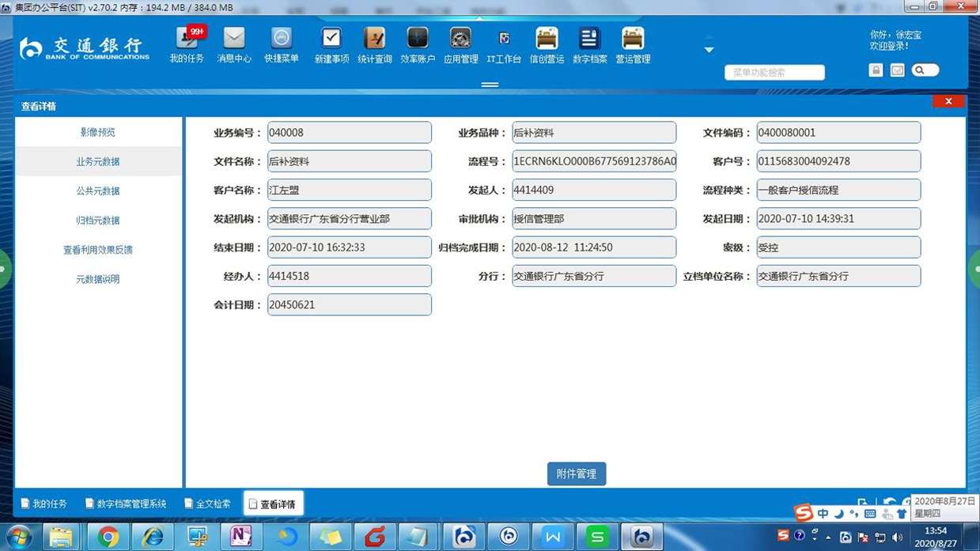Select 归档元数据 in the left menu

coord(98,221)
